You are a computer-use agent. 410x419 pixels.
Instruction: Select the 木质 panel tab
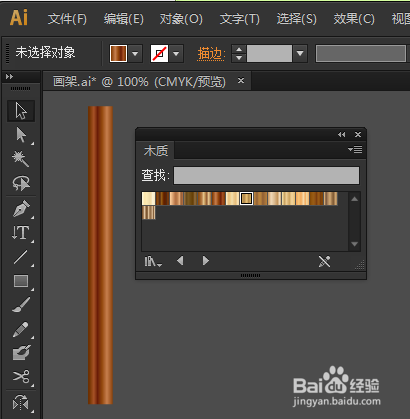pos(156,151)
